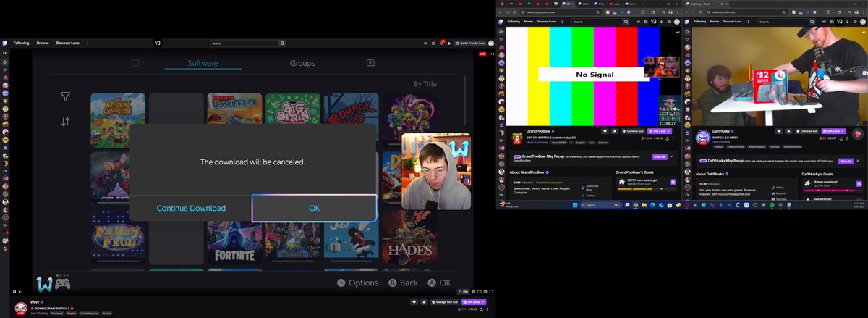Toggle notification bell for Wavy channel

423,301
